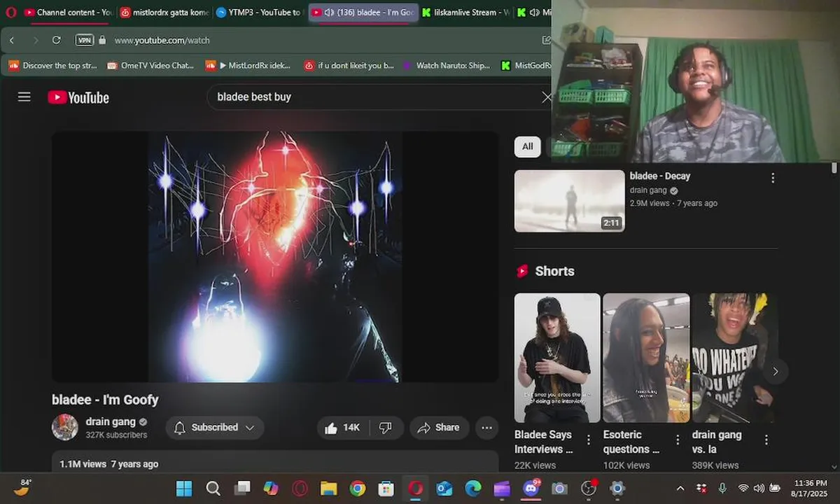Switch to the mistlordrx gatta kome tab
Screen dimensions: 840x504
164,13
